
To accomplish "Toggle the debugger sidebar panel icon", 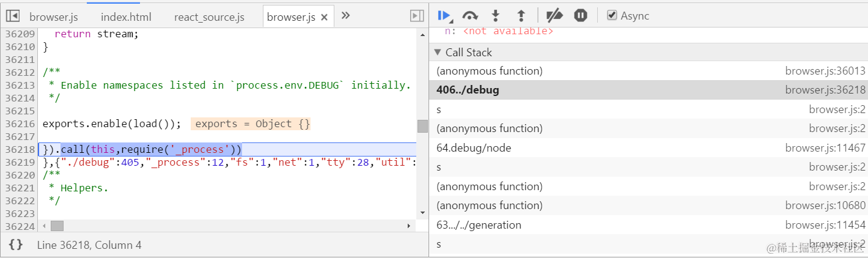I will (x=417, y=16).
